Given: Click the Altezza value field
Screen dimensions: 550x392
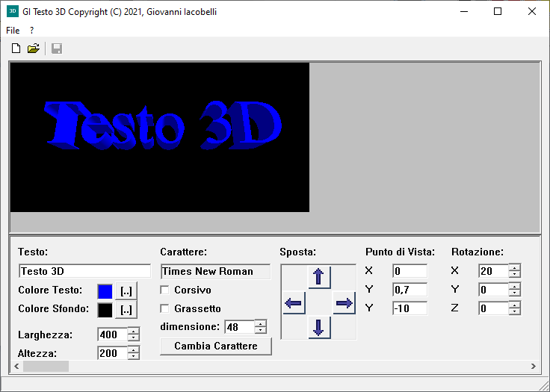Looking at the screenshot, I should 113,352.
